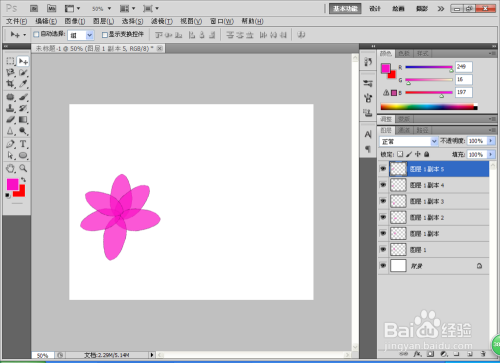Hide layer 图层 1 副本 2

pos(383,217)
